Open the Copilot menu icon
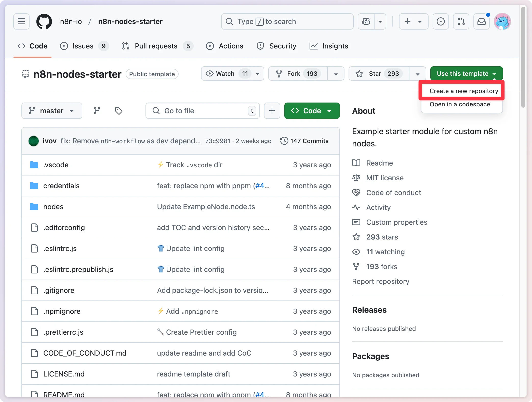Viewport: 532px width, 402px height. click(366, 21)
